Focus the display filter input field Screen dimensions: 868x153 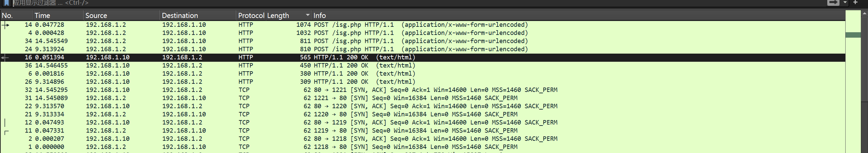click(417, 3)
